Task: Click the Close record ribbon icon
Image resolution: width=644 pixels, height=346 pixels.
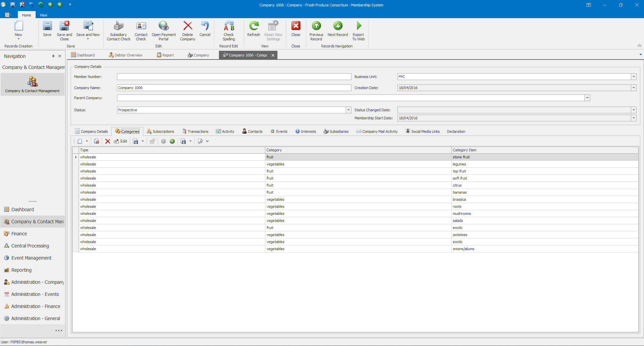Action: (x=296, y=29)
